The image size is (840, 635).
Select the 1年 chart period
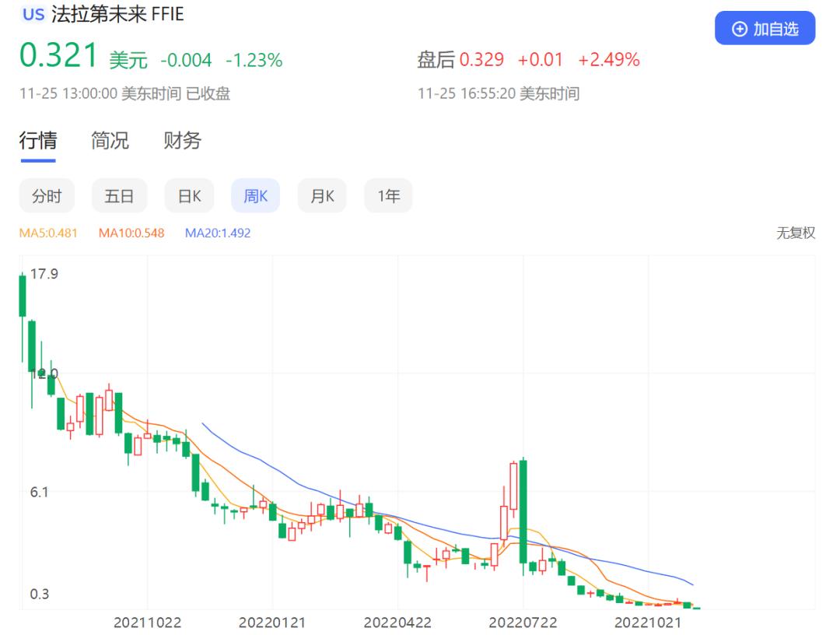point(388,196)
